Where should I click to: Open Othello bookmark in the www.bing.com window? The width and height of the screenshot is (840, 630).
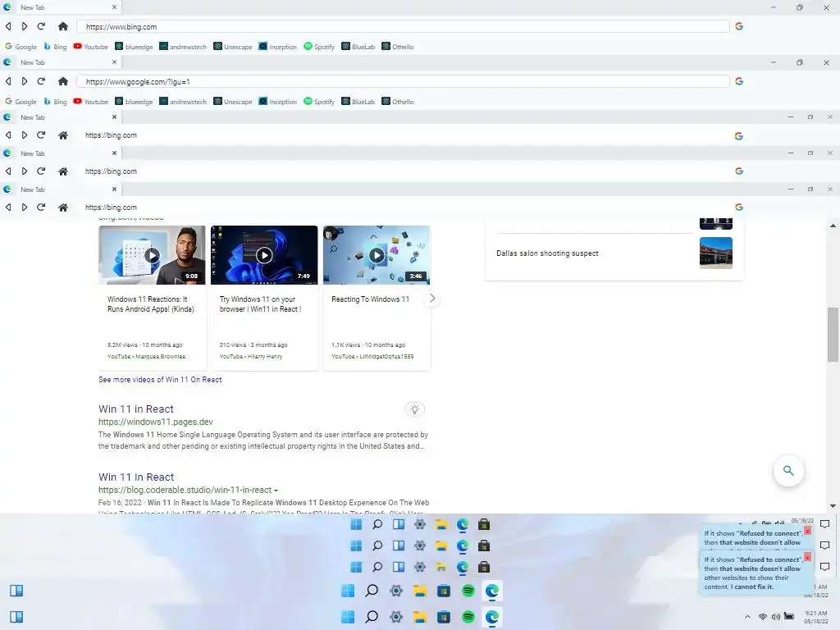tap(398, 47)
